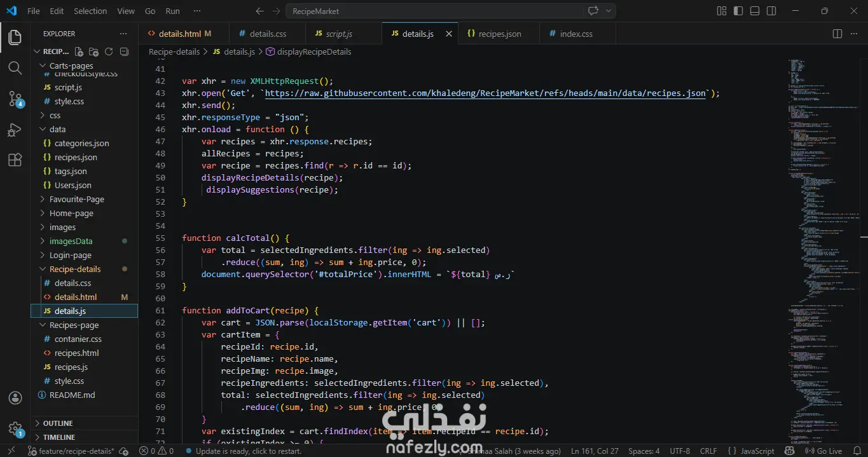This screenshot has width=868, height=457.
Task: Close the details.js editor tab
Action: 448,34
